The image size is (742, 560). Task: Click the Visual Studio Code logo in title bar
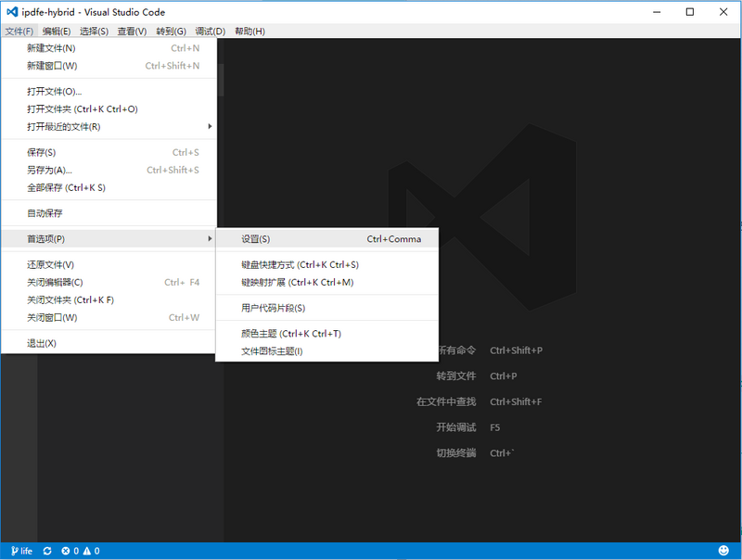click(x=12, y=12)
